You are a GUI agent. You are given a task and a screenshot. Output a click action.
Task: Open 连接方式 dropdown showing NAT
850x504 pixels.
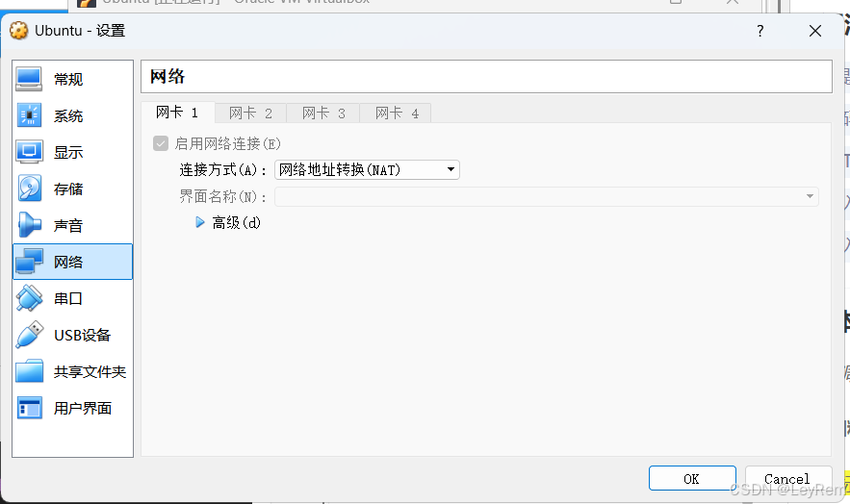pos(367,170)
